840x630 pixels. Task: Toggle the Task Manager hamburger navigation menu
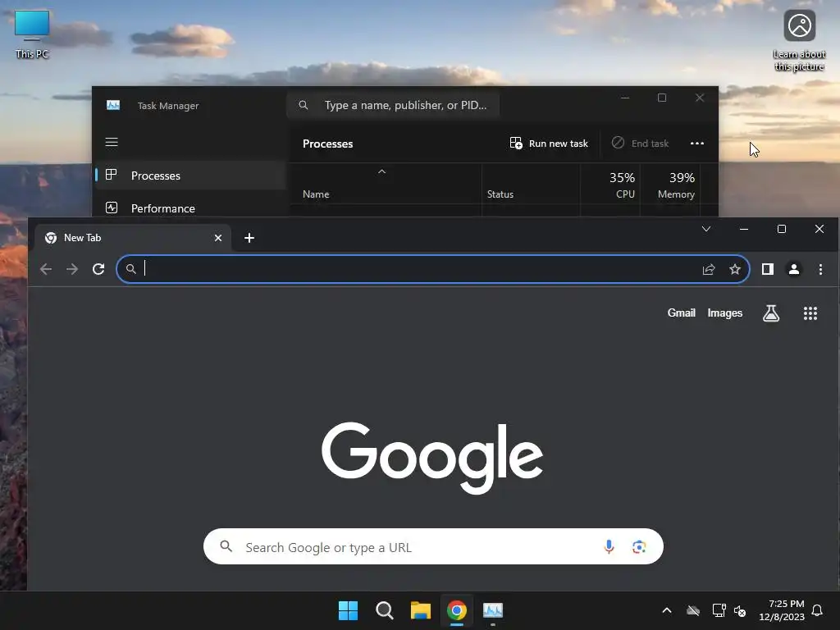[x=112, y=142]
